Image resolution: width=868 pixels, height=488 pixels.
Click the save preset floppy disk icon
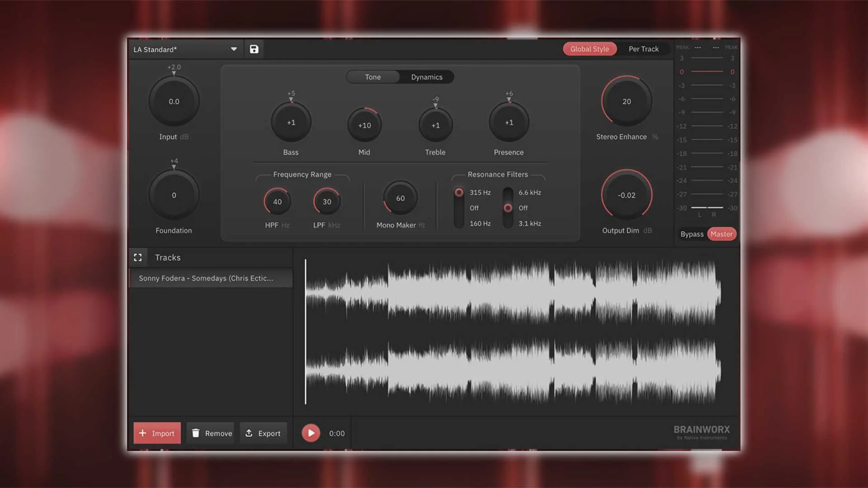pyautogui.click(x=254, y=49)
